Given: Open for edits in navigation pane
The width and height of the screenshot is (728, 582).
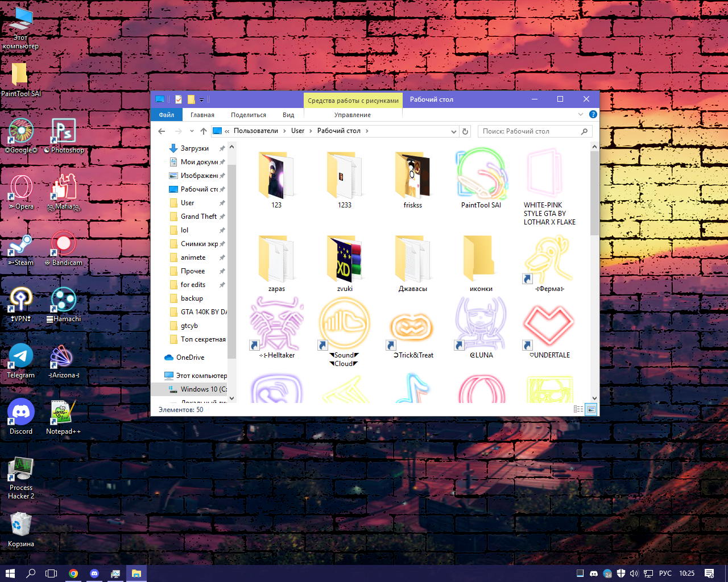Looking at the screenshot, I should [x=193, y=285].
